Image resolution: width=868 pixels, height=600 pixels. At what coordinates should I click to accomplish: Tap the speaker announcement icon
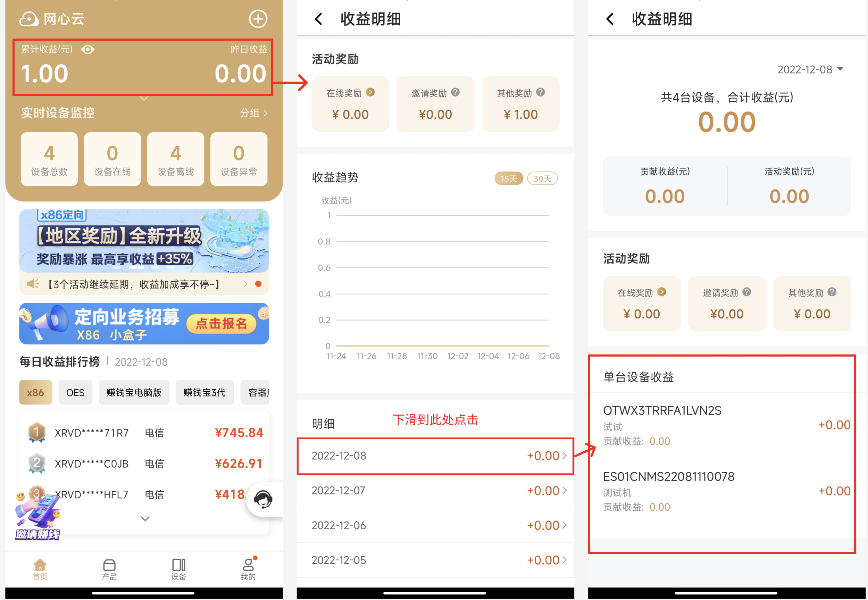(x=33, y=284)
